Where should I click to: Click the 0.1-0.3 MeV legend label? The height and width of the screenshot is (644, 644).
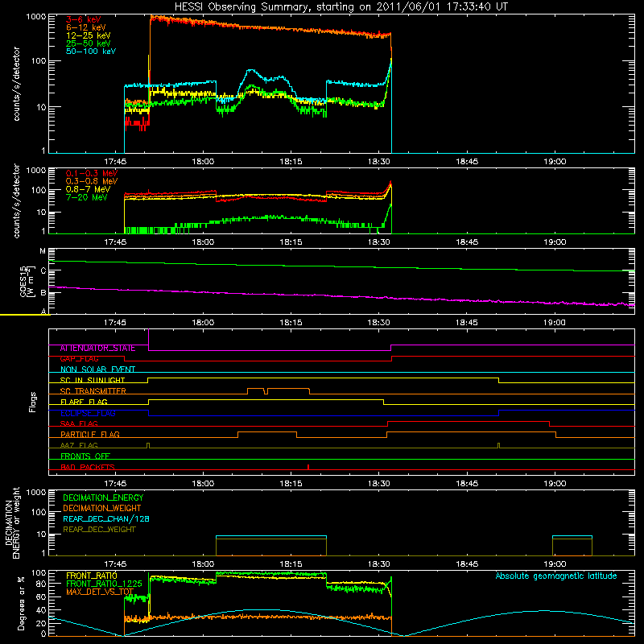92,173
